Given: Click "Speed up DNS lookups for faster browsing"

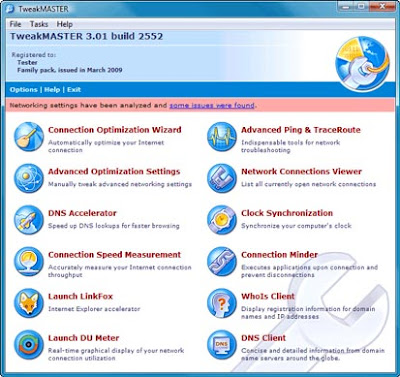Looking at the screenshot, I should 114,226.
